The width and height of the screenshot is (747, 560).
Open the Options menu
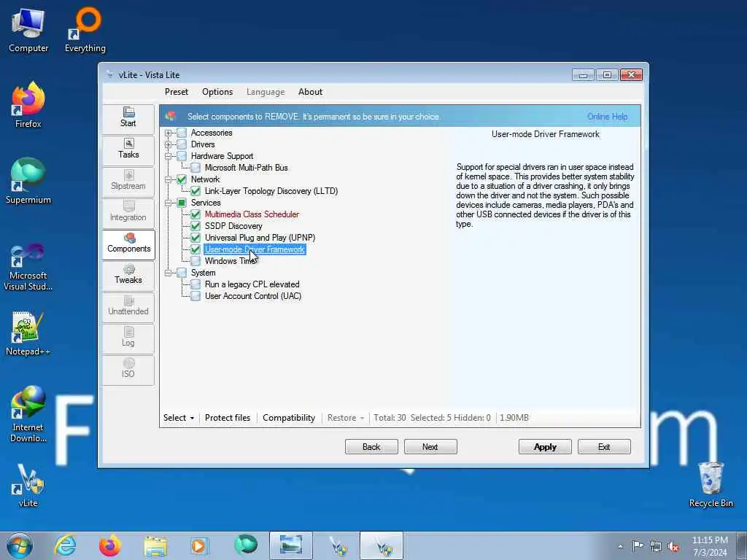pos(217,92)
